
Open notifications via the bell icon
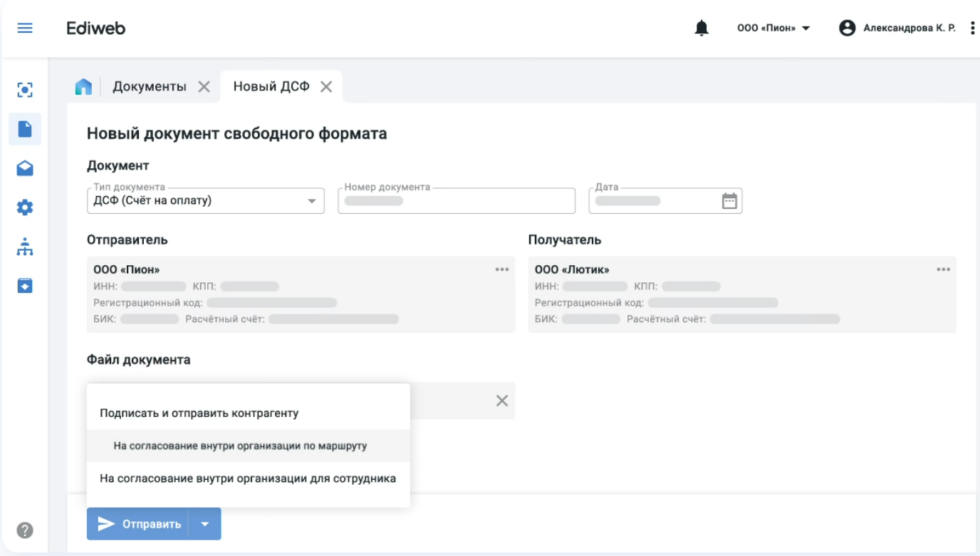click(x=702, y=27)
